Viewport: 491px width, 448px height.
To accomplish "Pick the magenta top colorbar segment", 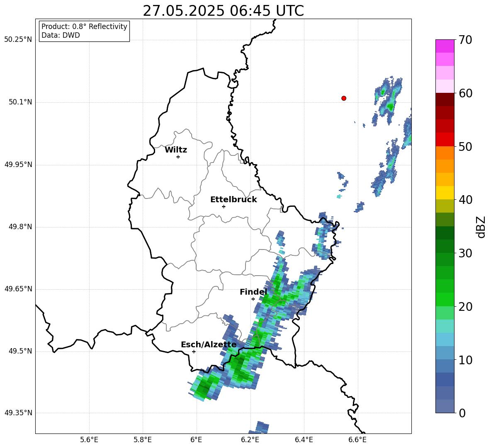I will tap(445, 46).
